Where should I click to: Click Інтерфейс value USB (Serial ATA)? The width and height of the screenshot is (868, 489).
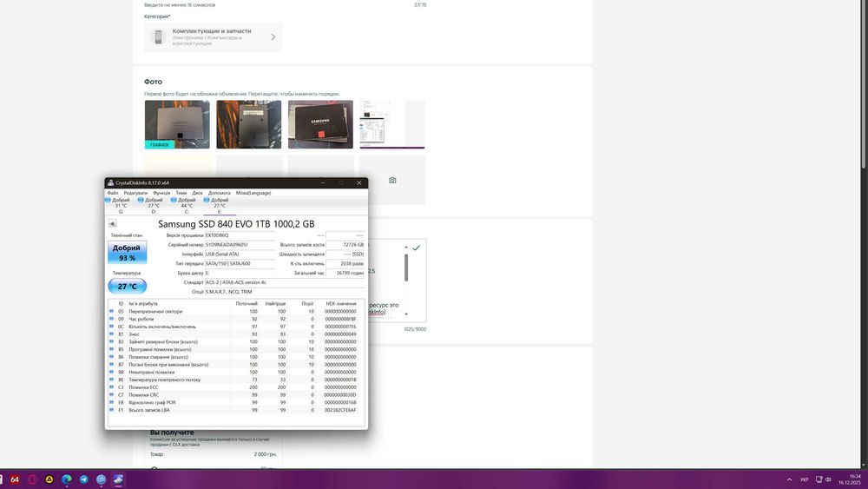(240, 254)
